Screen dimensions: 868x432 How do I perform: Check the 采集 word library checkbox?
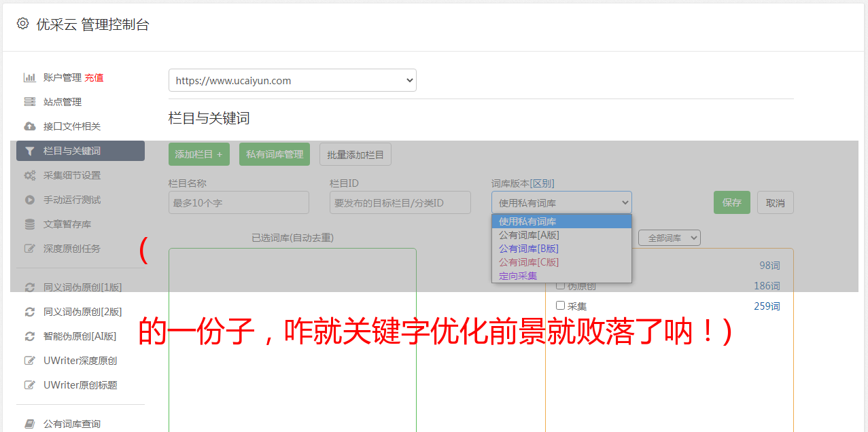561,306
